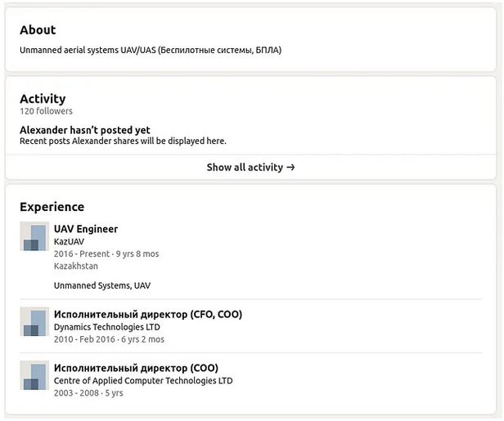Select the Centre of Applied Computer Technologies LTD name

click(143, 381)
